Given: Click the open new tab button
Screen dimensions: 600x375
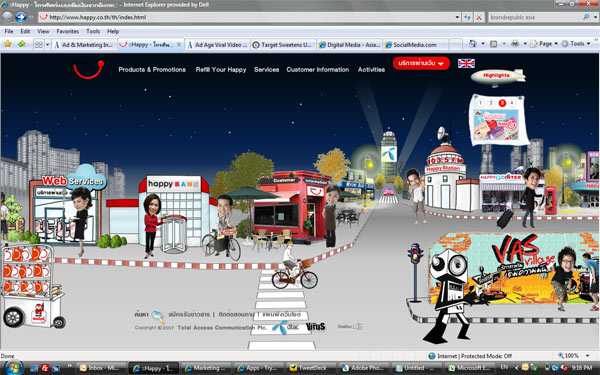Looking at the screenshot, I should (455, 45).
